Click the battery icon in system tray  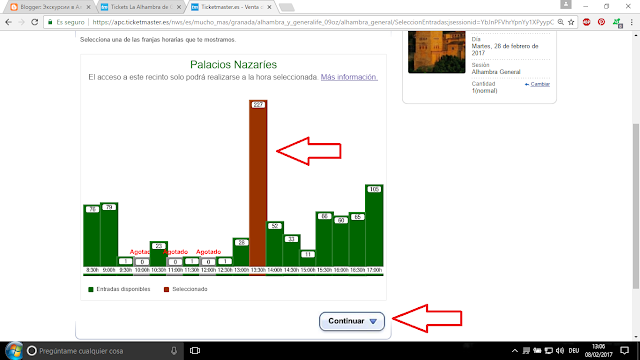(x=538, y=351)
